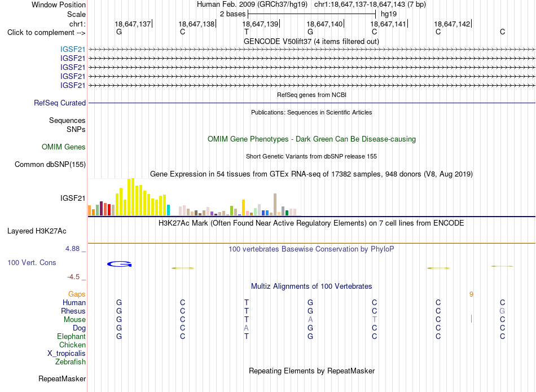Click the grey 'G' in the Rhesus alignment row
This screenshot has width=536, height=392.
pyautogui.click(x=502, y=311)
